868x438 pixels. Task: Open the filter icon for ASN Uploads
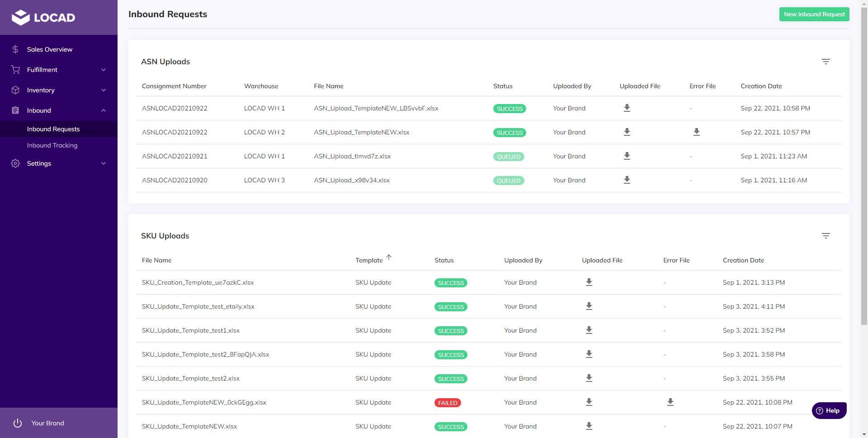(x=826, y=62)
